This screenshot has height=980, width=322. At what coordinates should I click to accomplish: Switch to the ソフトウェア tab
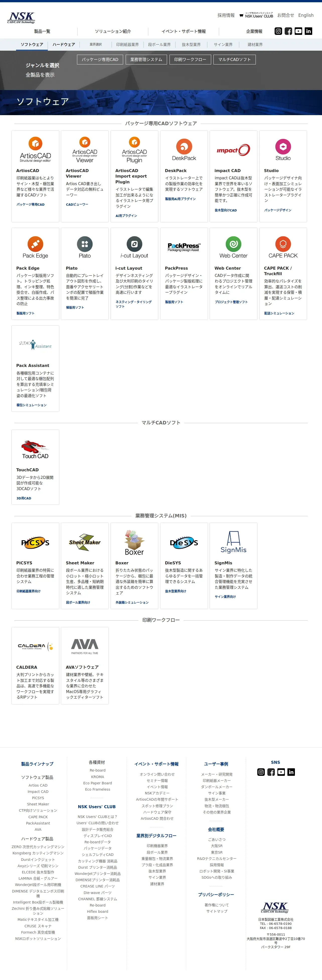(x=32, y=44)
